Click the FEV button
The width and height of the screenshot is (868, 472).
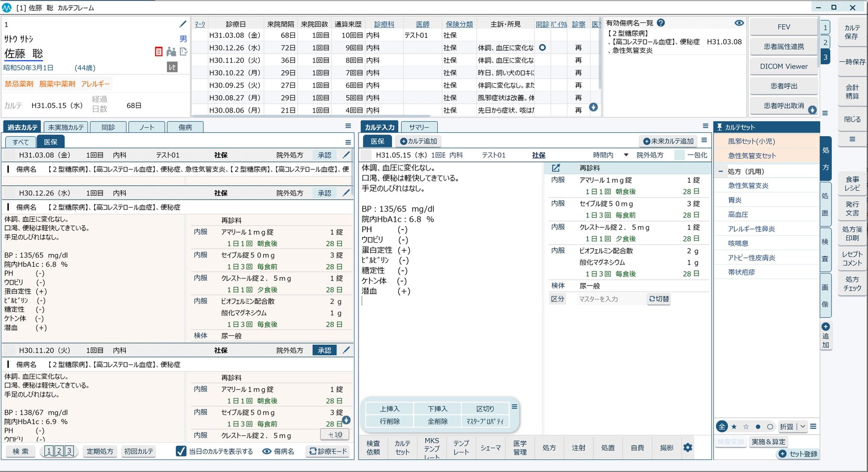[784, 26]
